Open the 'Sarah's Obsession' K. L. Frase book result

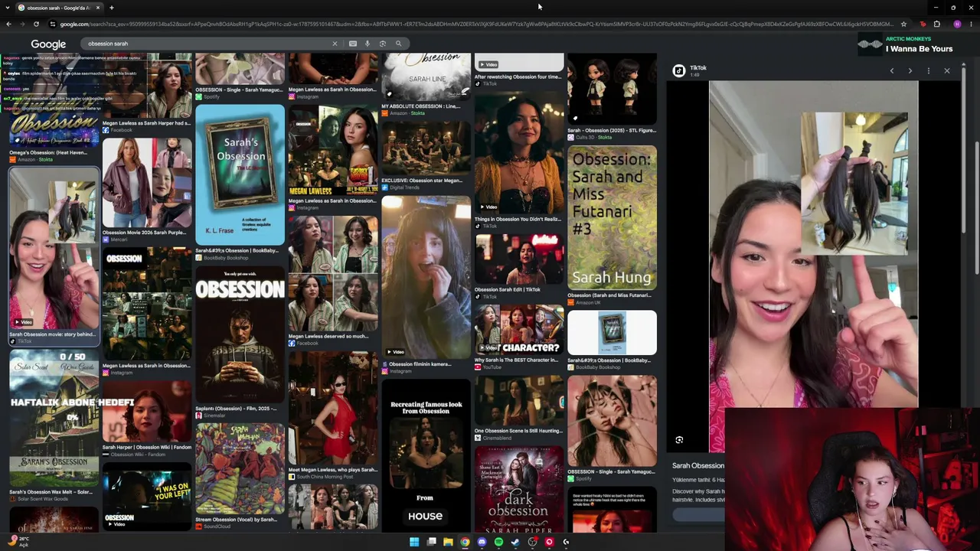tap(240, 174)
